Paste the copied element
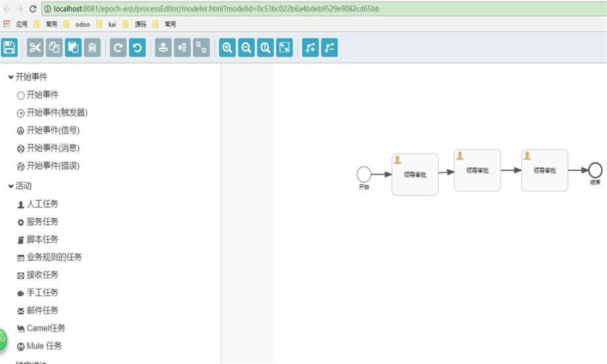 (73, 48)
